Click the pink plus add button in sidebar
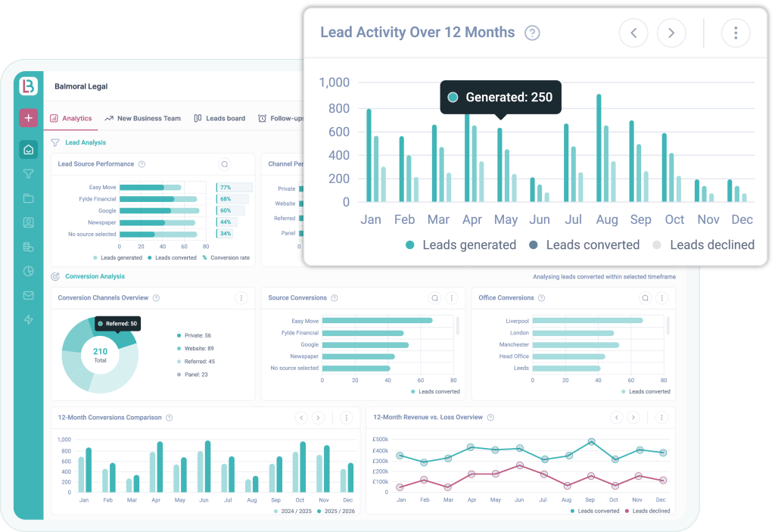The height and width of the screenshot is (532, 775). 28,118
